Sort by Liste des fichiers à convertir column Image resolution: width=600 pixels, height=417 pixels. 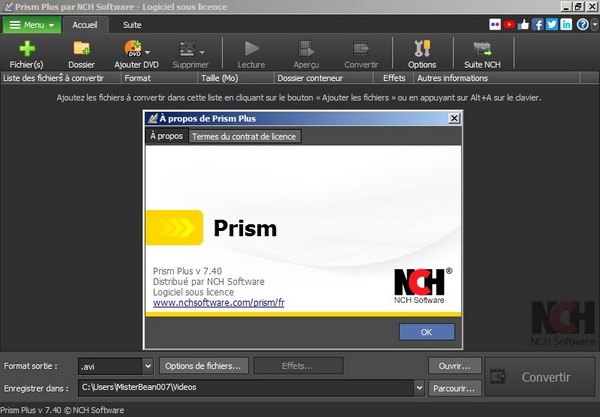coord(61,78)
